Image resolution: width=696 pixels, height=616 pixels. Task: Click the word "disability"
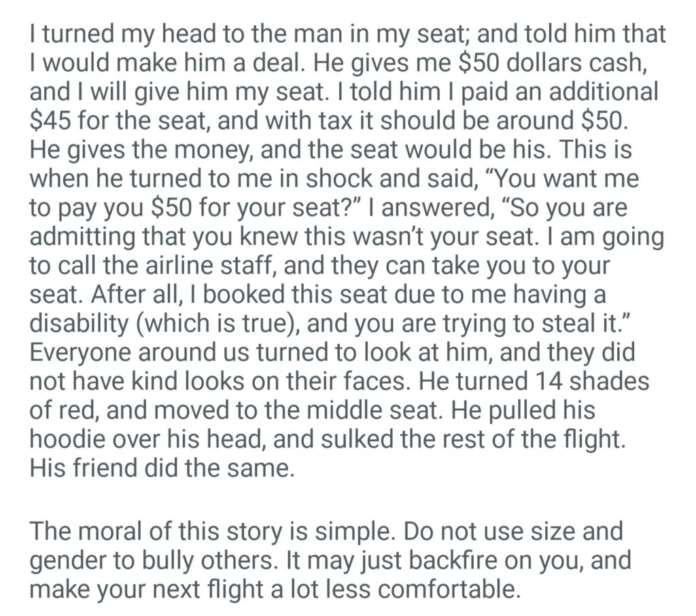pos(82,324)
